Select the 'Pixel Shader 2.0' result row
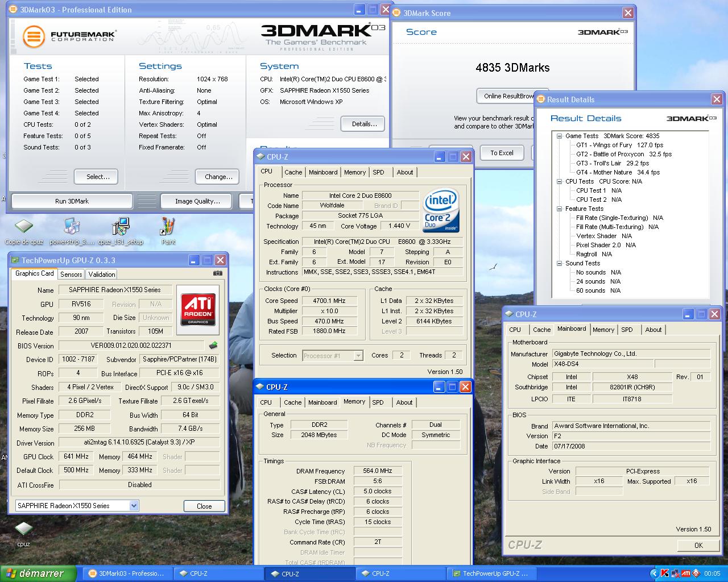 click(x=606, y=245)
